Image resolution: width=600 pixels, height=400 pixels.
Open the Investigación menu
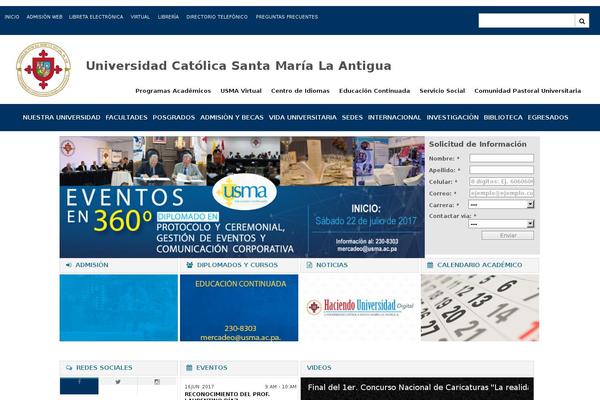(452, 118)
